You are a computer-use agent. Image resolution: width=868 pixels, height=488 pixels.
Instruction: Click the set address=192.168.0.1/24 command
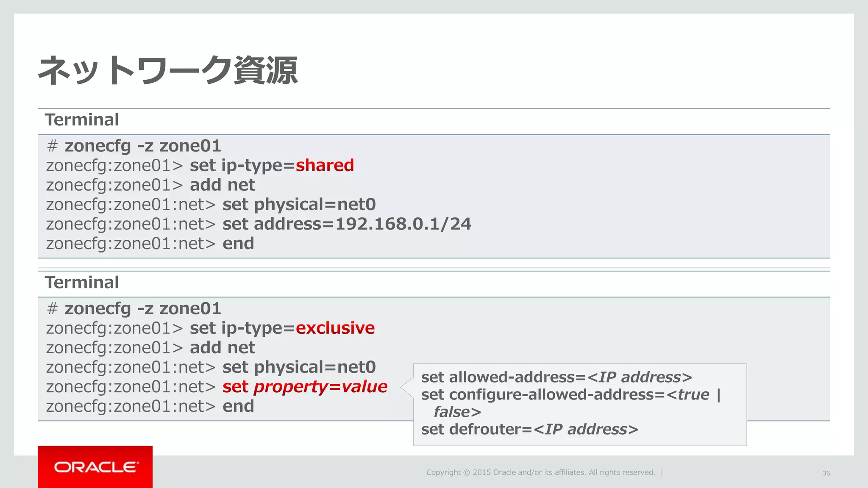click(x=347, y=224)
